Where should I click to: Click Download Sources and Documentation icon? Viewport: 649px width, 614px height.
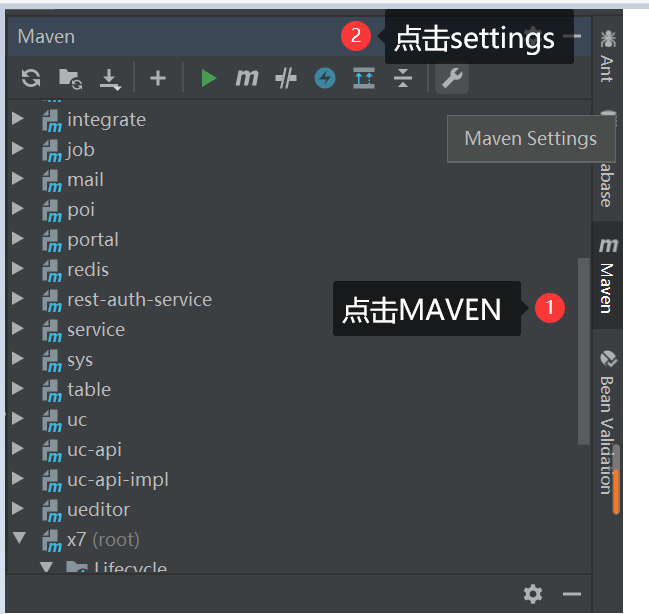(110, 79)
